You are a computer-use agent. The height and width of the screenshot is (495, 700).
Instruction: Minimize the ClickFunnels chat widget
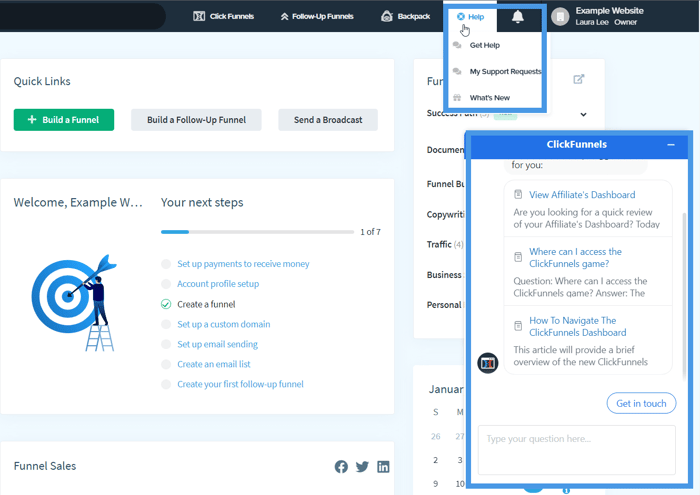671,145
